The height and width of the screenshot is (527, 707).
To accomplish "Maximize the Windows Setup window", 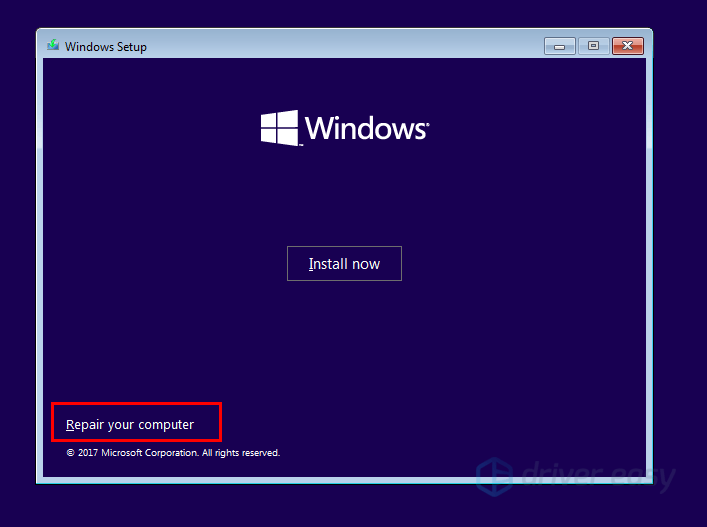I will click(592, 46).
